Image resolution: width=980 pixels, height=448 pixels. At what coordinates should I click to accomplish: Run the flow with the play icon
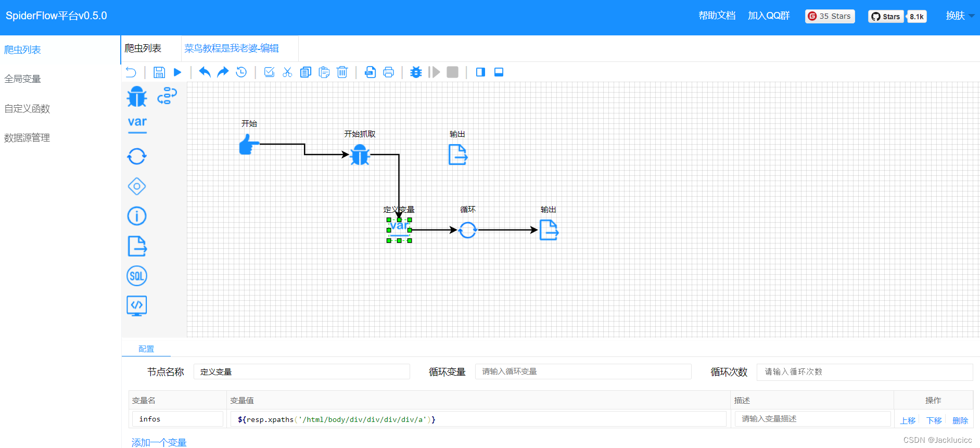(x=177, y=72)
